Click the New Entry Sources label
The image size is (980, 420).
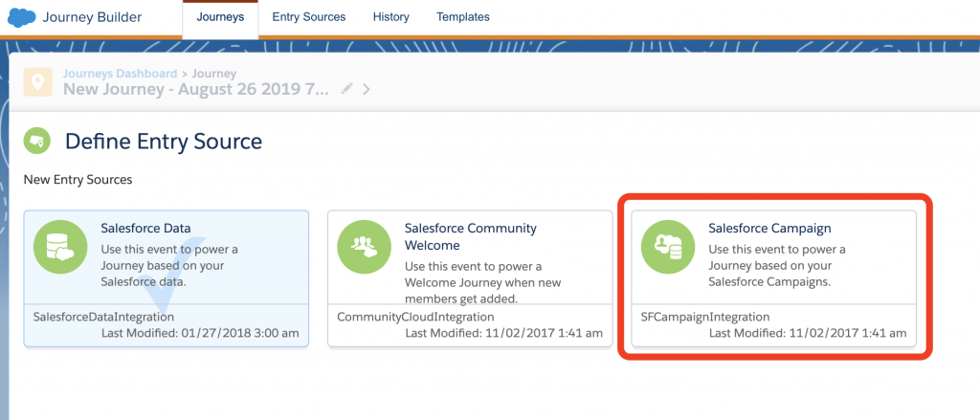[78, 180]
